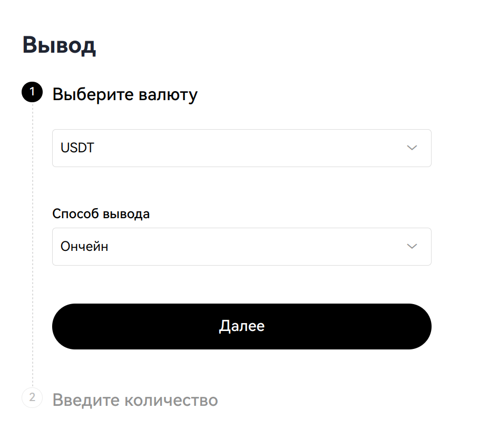Select the "Выберите валюту" step heading
Screen dimensions: 489x448
pos(125,95)
